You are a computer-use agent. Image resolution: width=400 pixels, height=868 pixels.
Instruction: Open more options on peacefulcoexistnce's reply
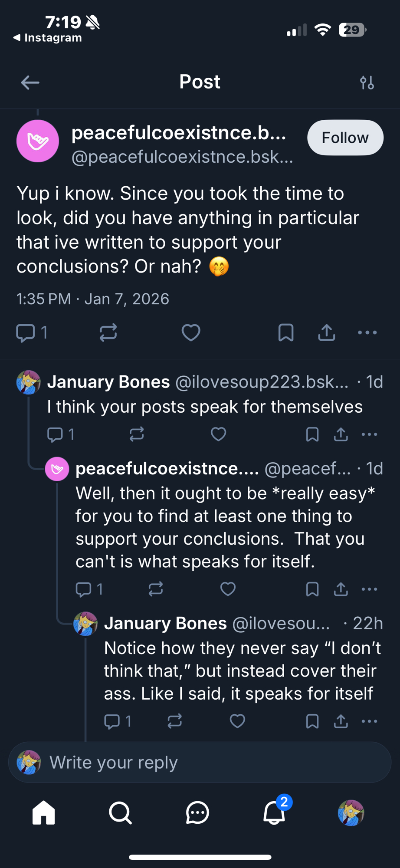369,589
